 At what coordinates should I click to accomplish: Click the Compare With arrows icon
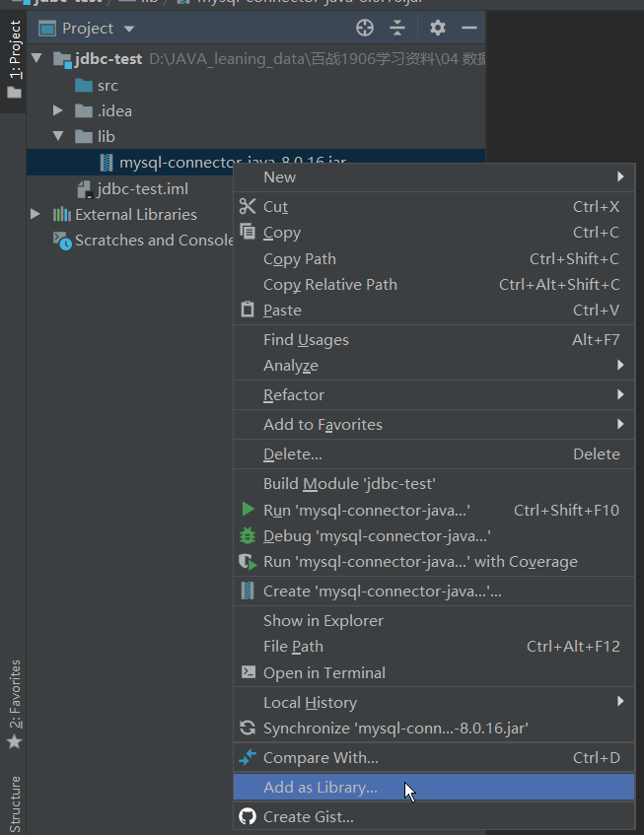click(x=248, y=757)
